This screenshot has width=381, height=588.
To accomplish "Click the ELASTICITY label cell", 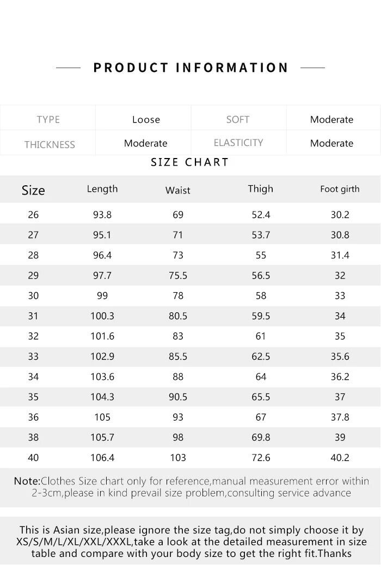I will (x=238, y=143).
